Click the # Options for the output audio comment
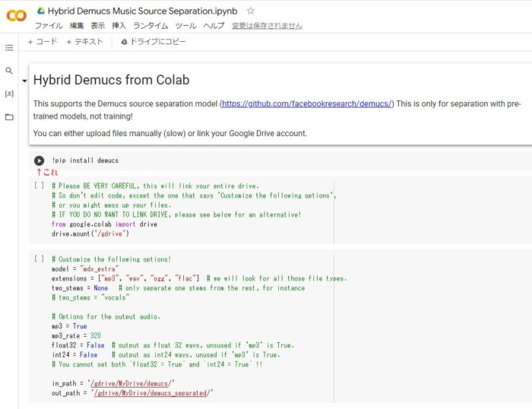The height and width of the screenshot is (409, 532). click(x=106, y=317)
